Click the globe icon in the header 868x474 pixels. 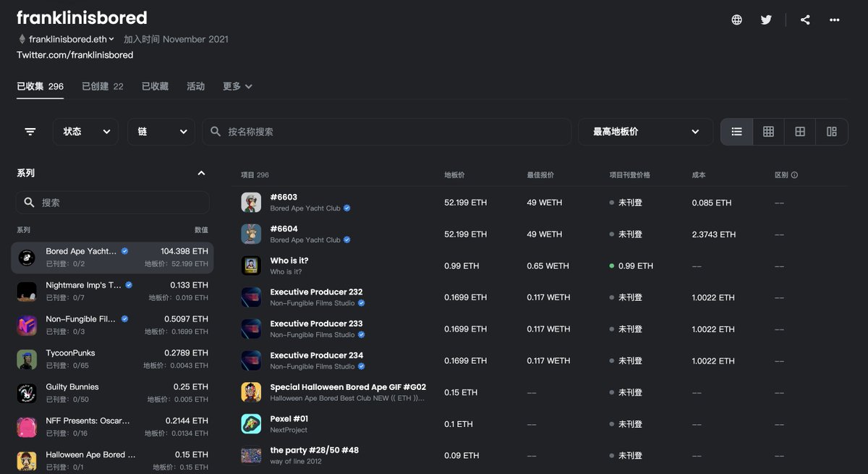[736, 20]
